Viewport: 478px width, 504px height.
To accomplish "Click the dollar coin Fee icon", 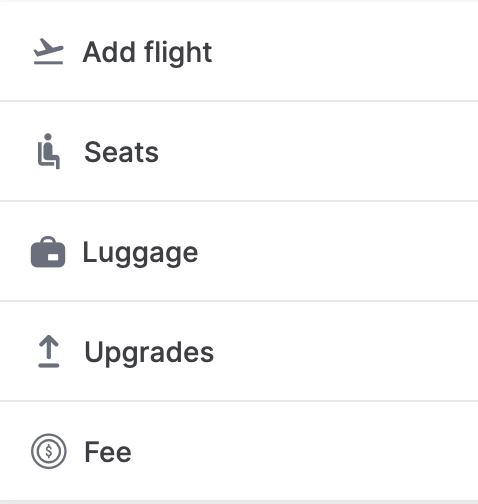I will (x=49, y=451).
